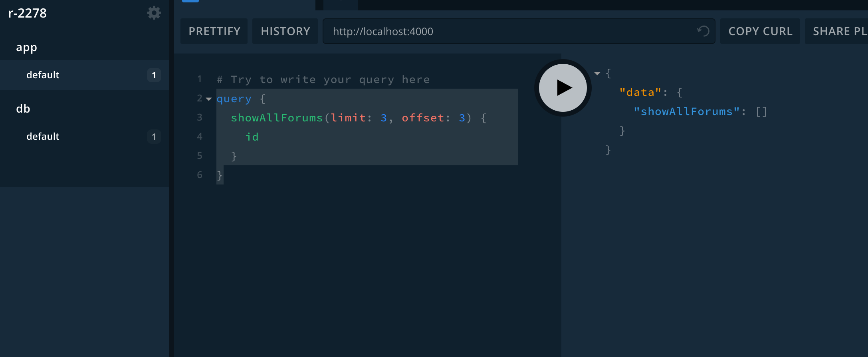Copy query as CURL

point(760,31)
